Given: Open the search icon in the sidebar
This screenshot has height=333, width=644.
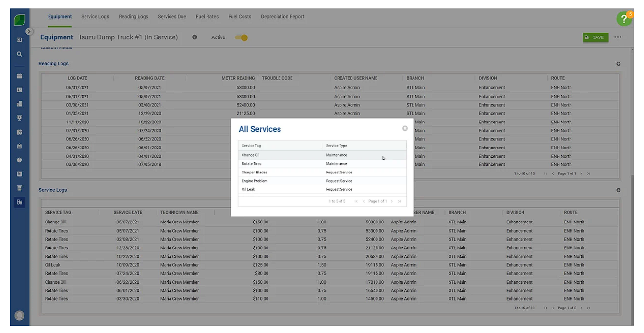Looking at the screenshot, I should [x=19, y=54].
